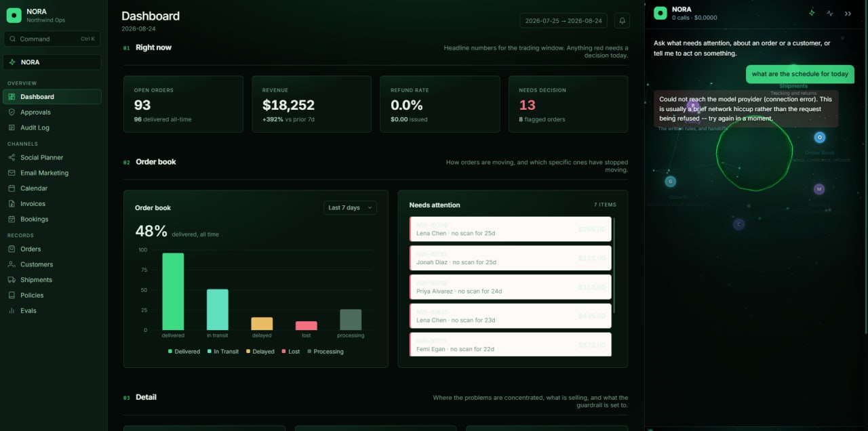Open the notifications bell
Viewport: 868px width, 431px height.
tap(622, 20)
